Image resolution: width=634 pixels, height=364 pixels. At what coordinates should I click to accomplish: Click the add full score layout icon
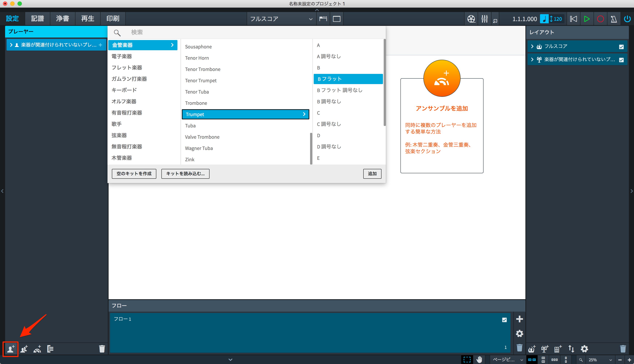[x=532, y=349]
